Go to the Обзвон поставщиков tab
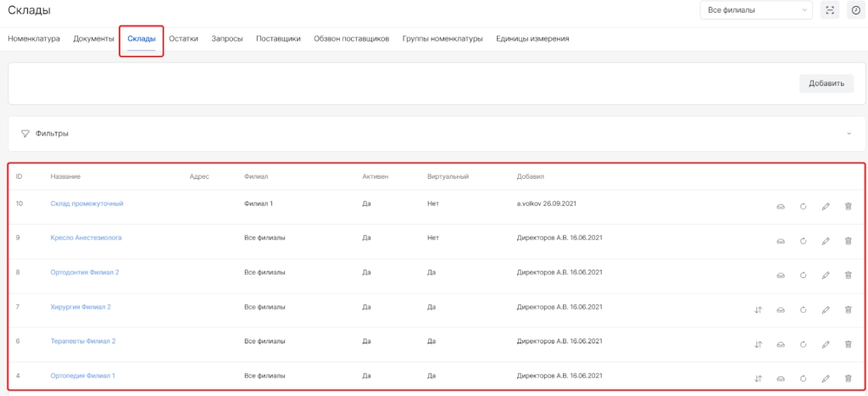 (351, 39)
